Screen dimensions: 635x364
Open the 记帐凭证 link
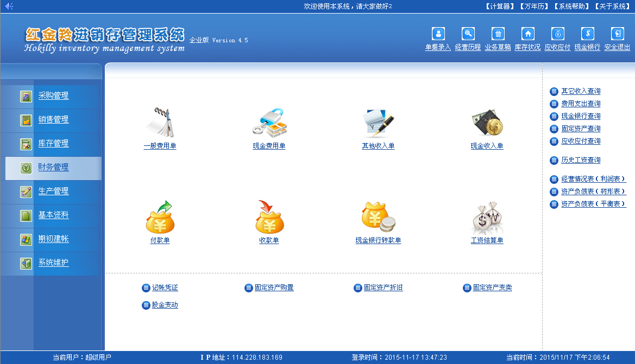(165, 288)
